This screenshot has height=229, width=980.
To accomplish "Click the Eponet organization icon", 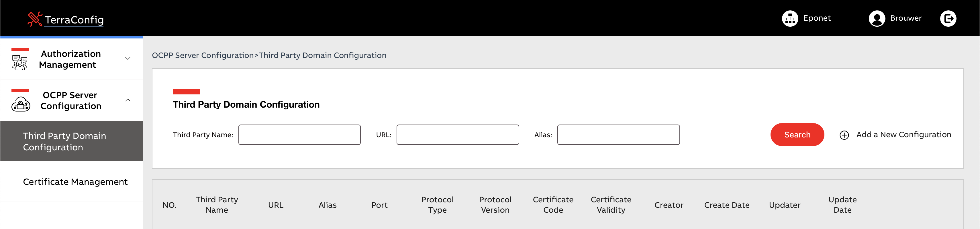I will [790, 18].
